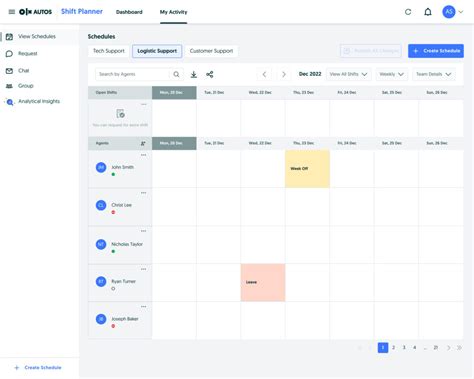Open Christ Lee's three-dot menu
474x379 pixels.
[x=143, y=193]
